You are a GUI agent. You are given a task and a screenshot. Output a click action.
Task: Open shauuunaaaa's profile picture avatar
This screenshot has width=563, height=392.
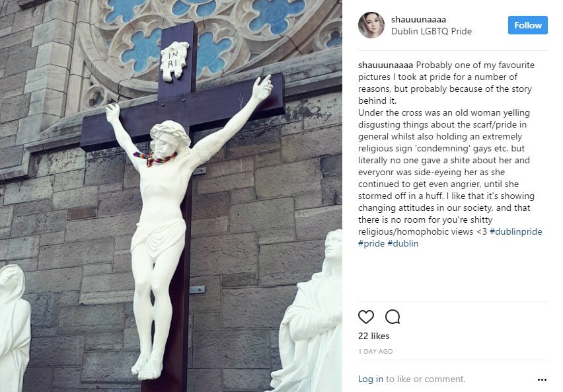(371, 25)
